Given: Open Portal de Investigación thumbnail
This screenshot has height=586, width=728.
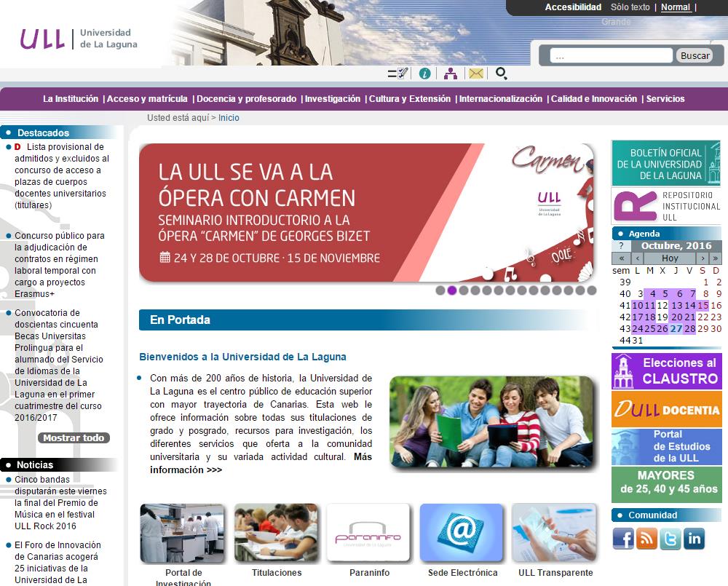Looking at the screenshot, I should pos(183,534).
